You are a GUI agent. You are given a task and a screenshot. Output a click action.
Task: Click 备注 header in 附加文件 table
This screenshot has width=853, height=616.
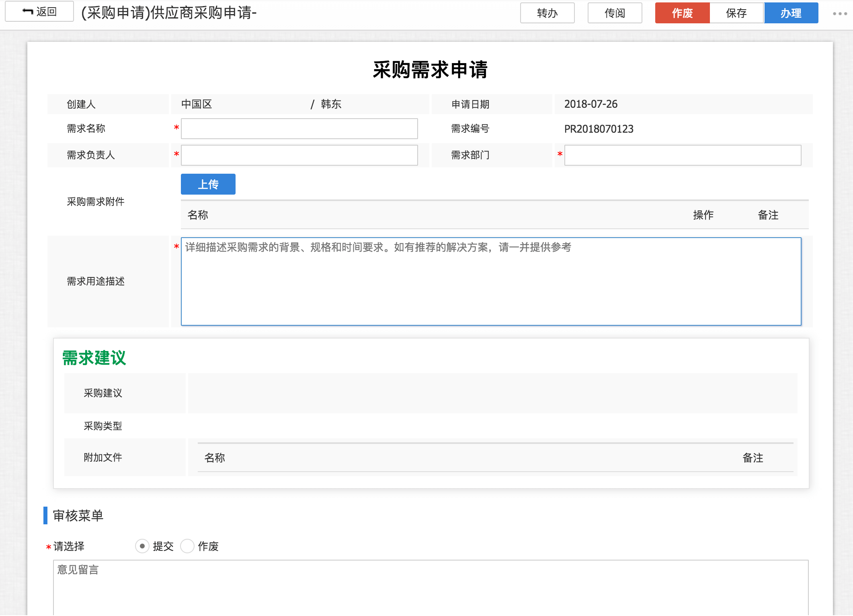tap(753, 458)
